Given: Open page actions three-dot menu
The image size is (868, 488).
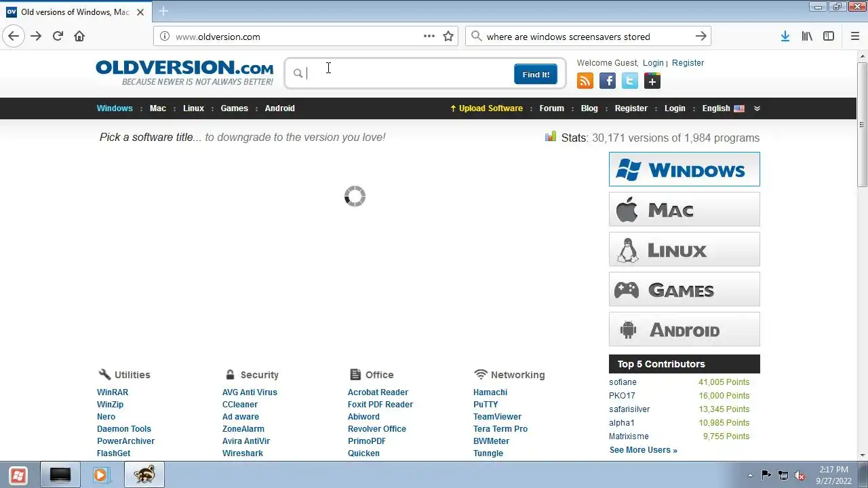Looking at the screenshot, I should click(x=429, y=37).
